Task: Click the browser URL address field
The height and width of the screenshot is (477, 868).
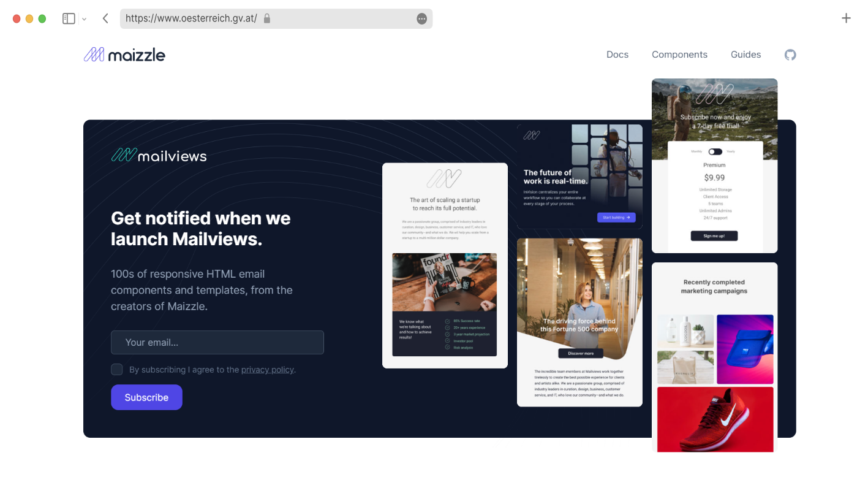Action: (x=276, y=18)
